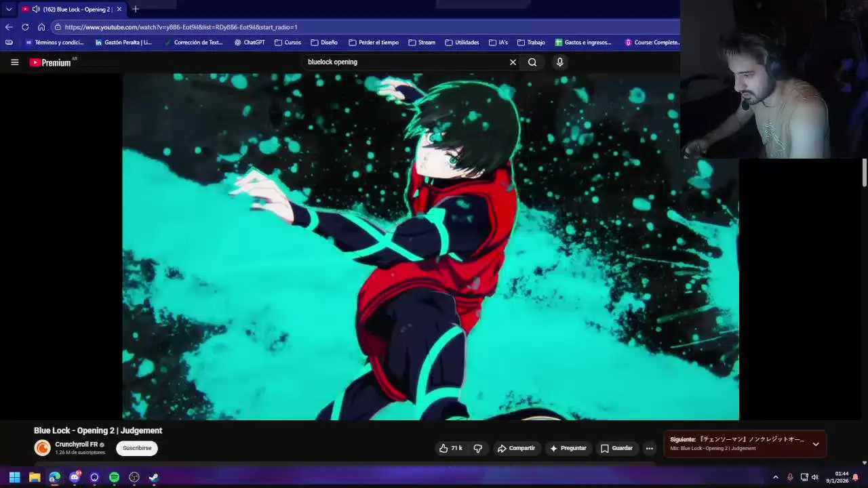Viewport: 868px width, 488px height.
Task: Run search with the magnifier button
Action: coord(532,62)
